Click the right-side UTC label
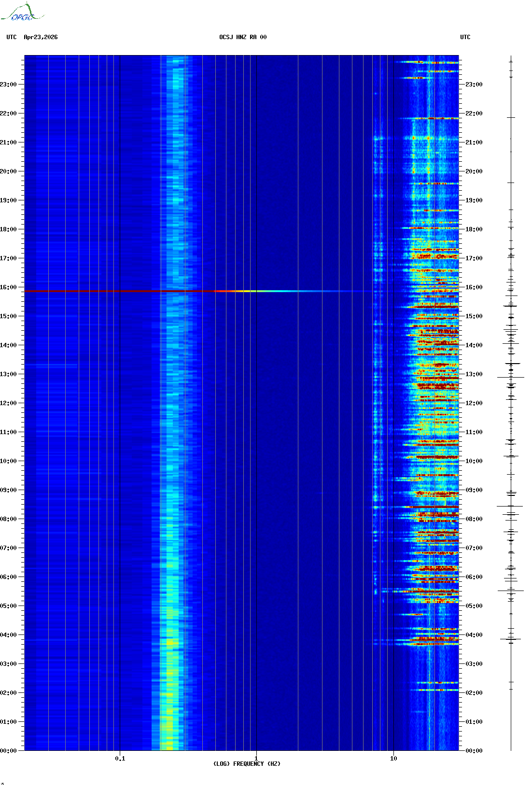This screenshot has width=532, height=789. (x=465, y=37)
